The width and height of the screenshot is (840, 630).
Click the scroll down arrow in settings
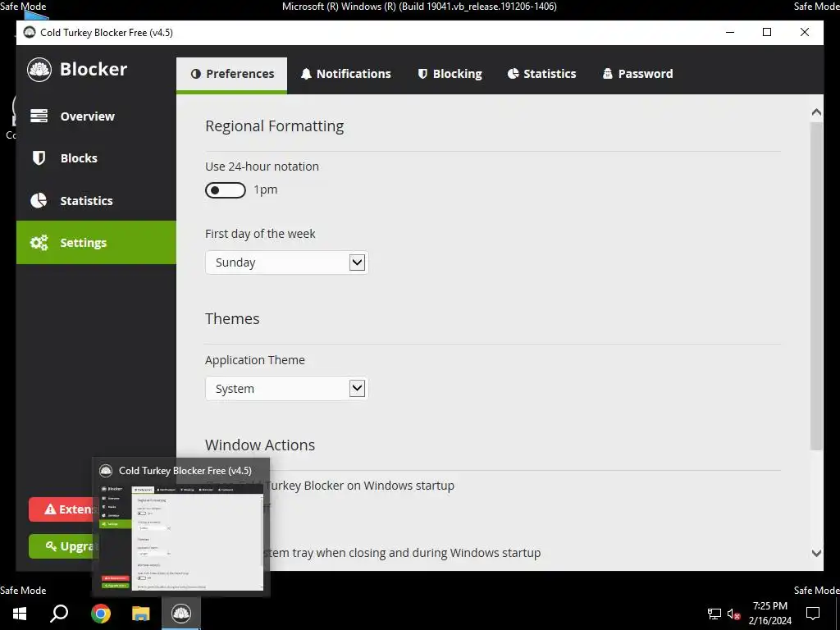click(816, 554)
